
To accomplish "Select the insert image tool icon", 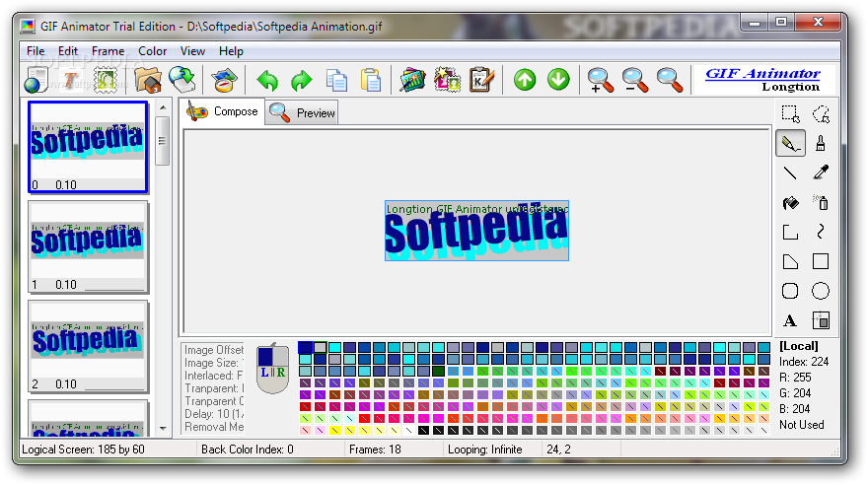I will (x=821, y=320).
